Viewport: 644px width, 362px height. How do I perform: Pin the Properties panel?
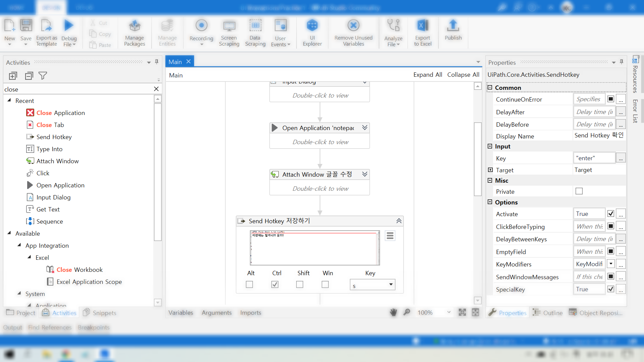click(622, 62)
